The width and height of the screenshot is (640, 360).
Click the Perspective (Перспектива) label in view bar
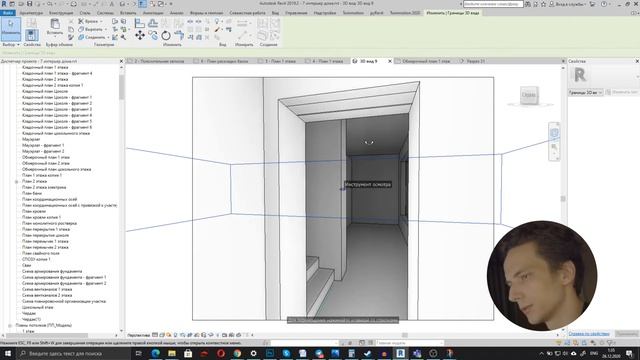pyautogui.click(x=139, y=335)
